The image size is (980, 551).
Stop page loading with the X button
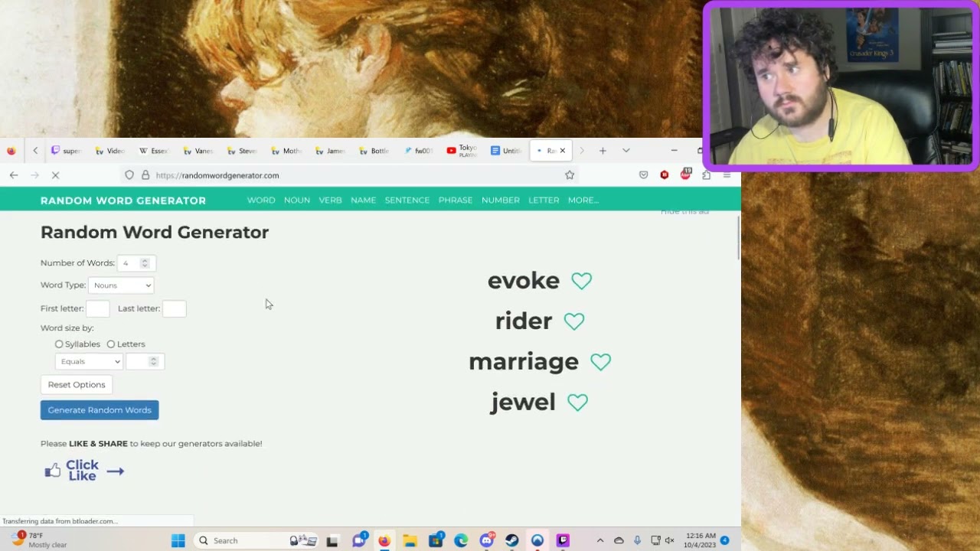pos(55,175)
